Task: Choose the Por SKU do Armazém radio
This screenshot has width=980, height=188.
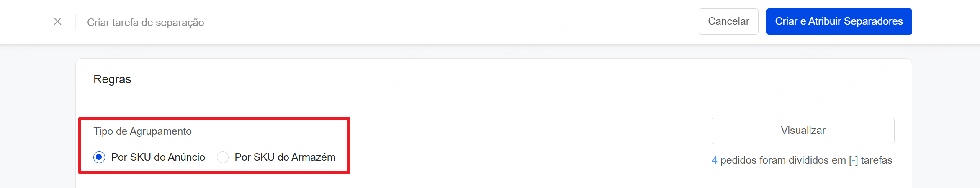Action: pos(223,157)
